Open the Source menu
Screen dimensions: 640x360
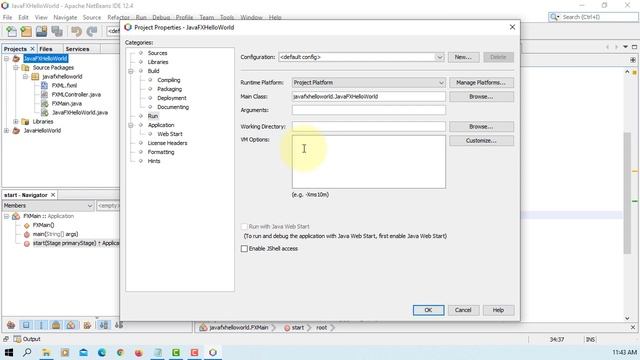pyautogui.click(x=92, y=18)
